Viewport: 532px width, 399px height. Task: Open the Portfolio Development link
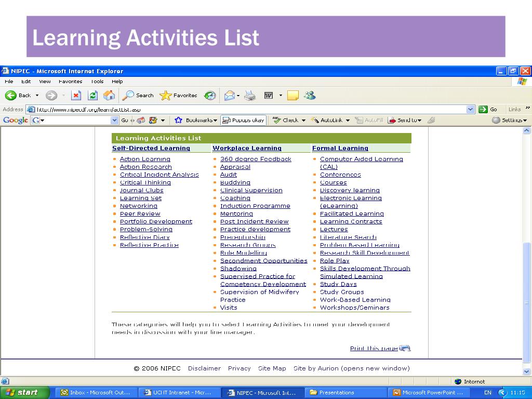pyautogui.click(x=156, y=221)
